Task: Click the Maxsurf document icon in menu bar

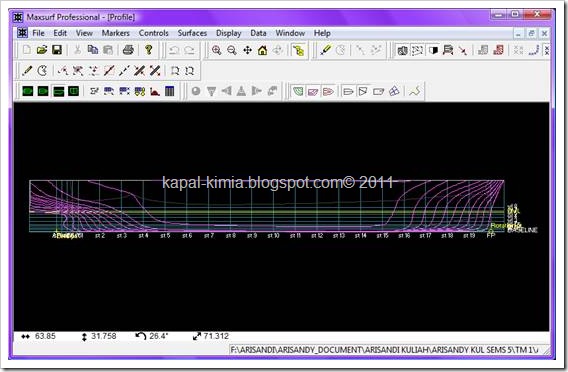Action: coord(22,33)
